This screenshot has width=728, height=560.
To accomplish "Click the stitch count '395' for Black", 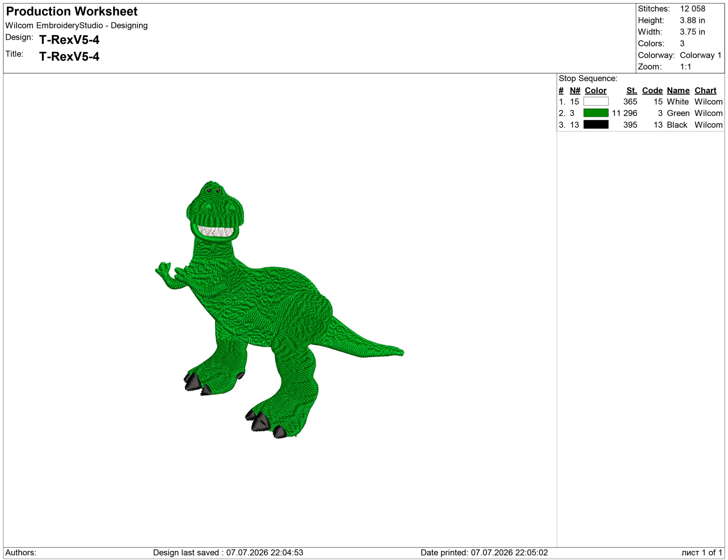I will (x=630, y=125).
